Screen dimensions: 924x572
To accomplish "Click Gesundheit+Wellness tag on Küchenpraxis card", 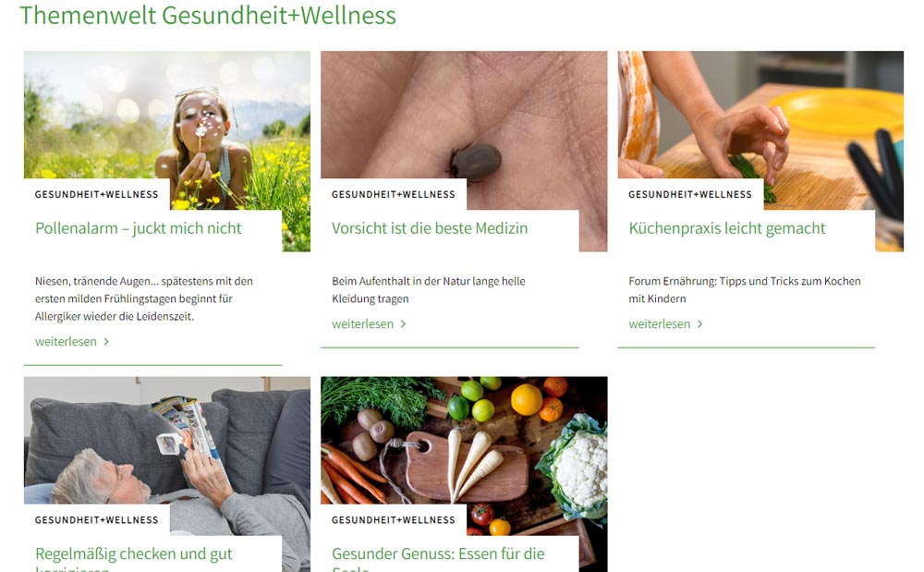I will point(690,194).
